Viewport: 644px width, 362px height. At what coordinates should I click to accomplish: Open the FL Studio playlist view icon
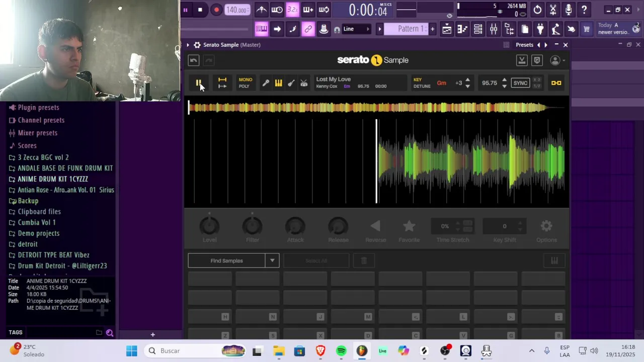447,29
